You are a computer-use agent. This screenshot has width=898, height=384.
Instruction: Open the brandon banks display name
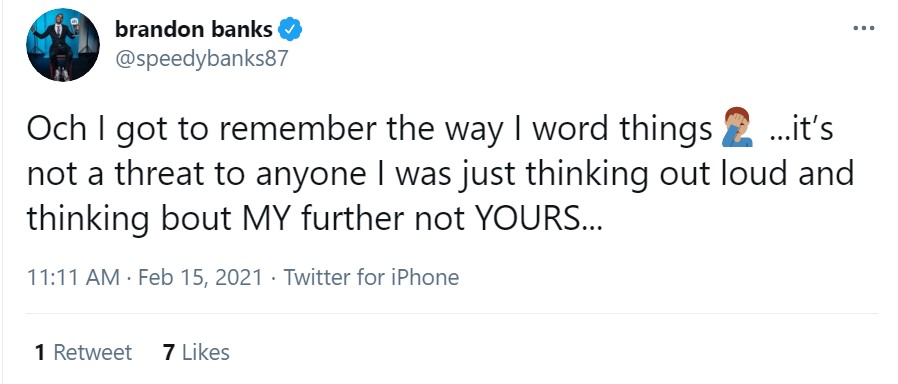(x=194, y=29)
